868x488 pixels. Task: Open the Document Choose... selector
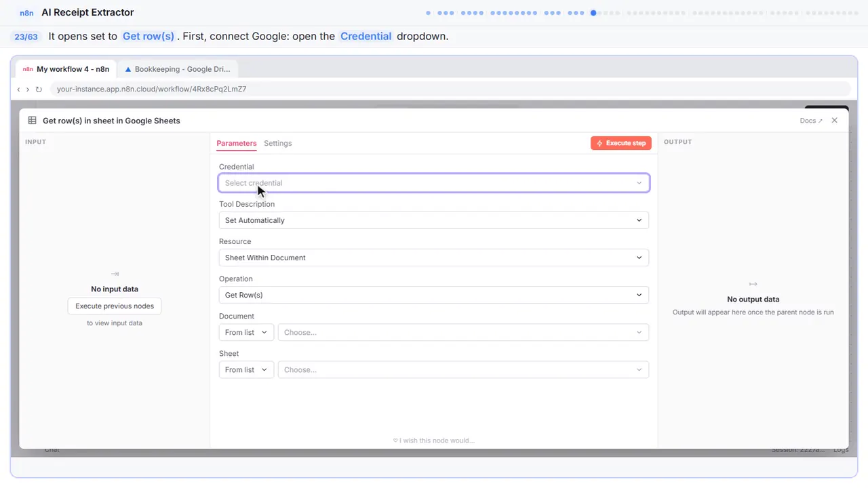(x=464, y=332)
